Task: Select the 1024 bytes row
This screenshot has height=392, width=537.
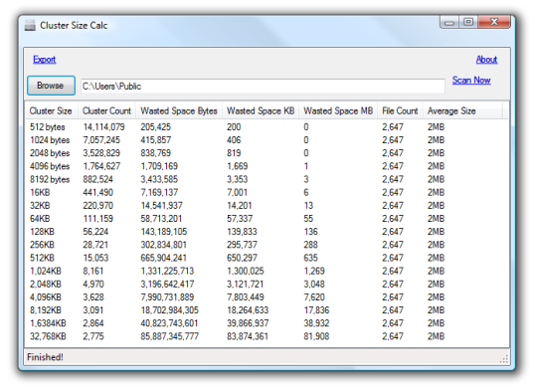Action: pos(268,140)
